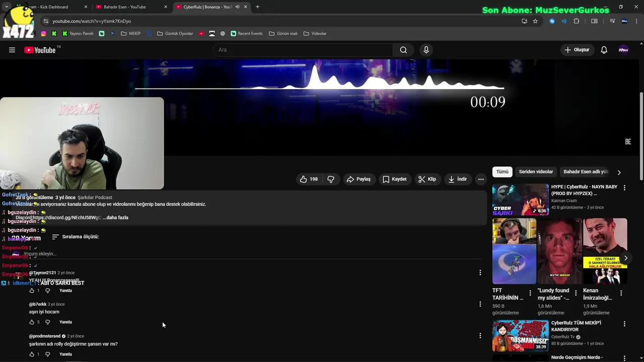644x362 pixels.
Task: Like the video with 198 likes
Action: click(x=308, y=179)
